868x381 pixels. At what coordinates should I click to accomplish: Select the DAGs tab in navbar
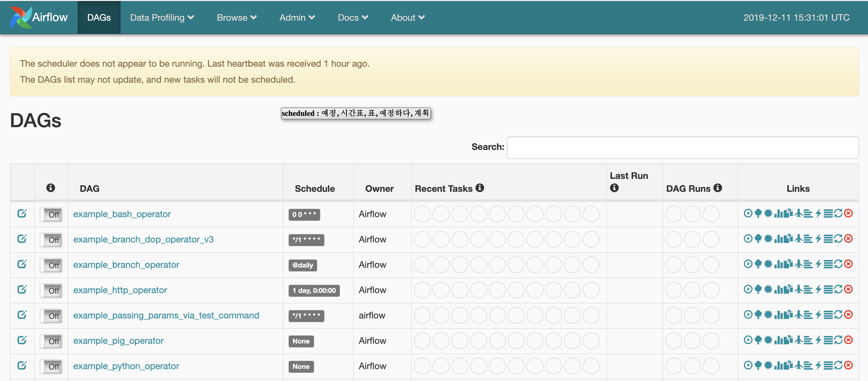[99, 18]
